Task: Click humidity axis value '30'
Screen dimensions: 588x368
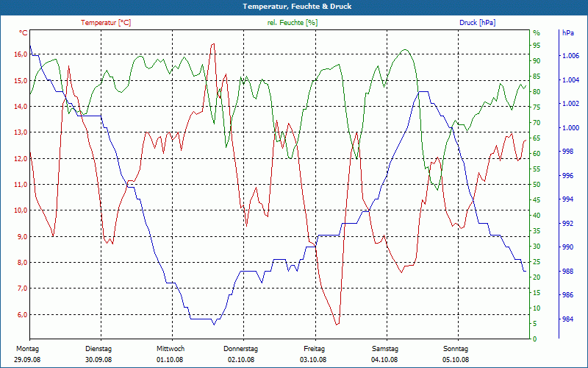Action: coord(537,247)
